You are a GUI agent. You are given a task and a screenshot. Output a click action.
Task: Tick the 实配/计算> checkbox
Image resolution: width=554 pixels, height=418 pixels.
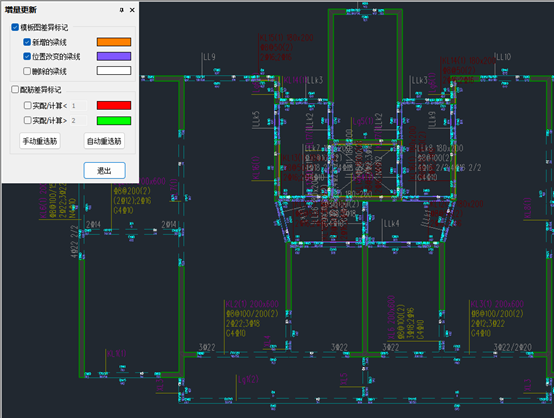coord(27,120)
